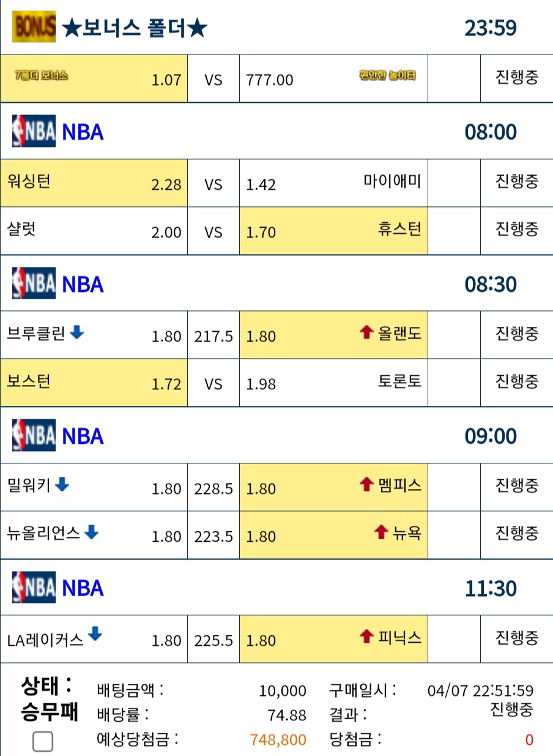The width and height of the screenshot is (553, 756).
Task: Choose 토론토 at 1.98 odds
Action: (333, 383)
